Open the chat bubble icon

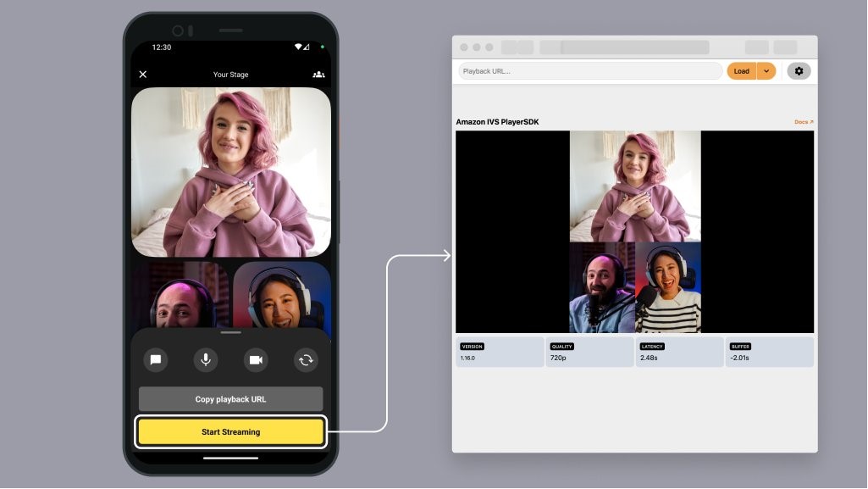[x=156, y=360]
